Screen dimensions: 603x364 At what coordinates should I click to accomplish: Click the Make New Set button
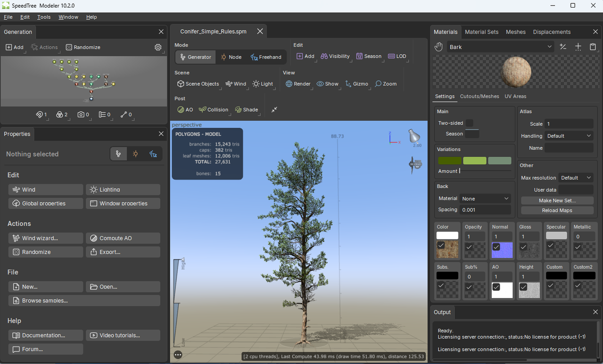[x=557, y=200]
